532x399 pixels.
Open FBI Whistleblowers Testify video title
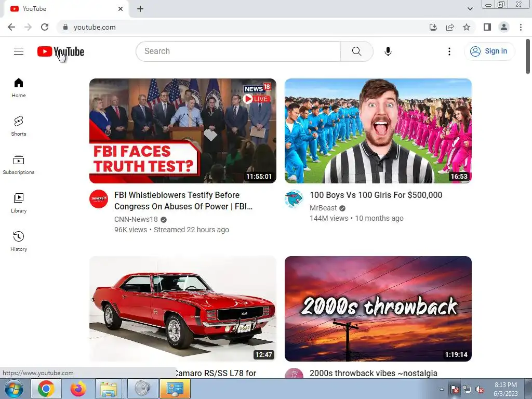(x=183, y=201)
